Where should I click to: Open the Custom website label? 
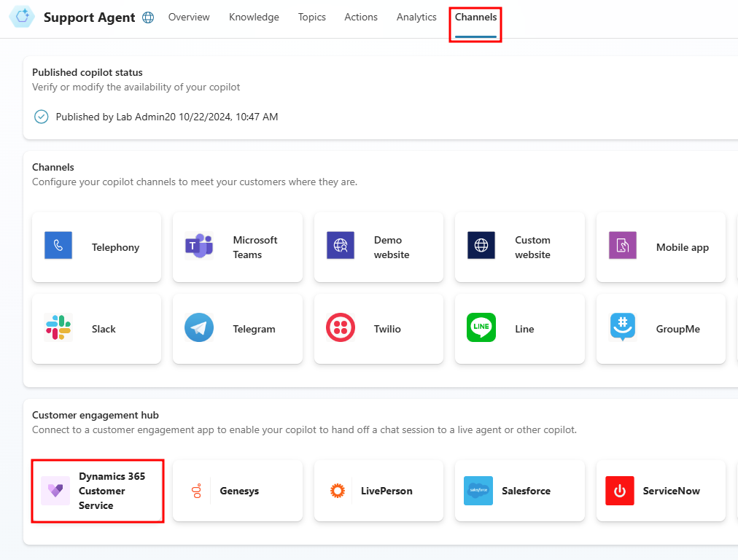532,247
